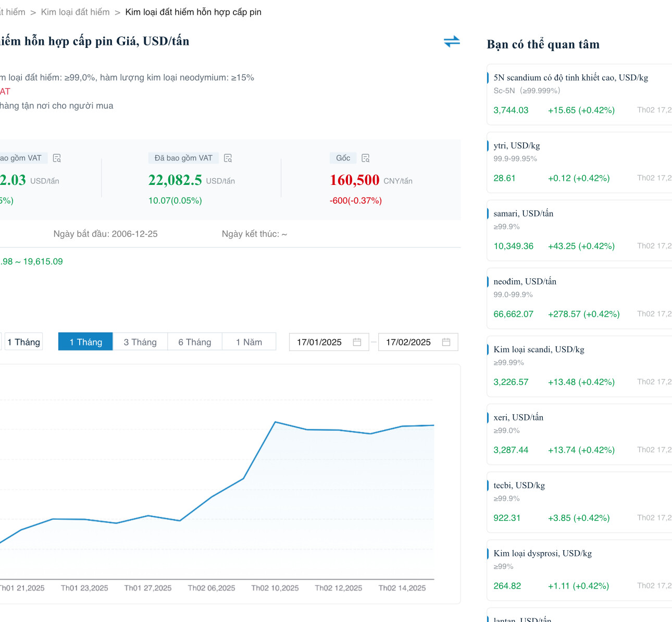672x622 pixels.
Task: View the 'neođim, USD/tấn' price card
Action: [x=525, y=282]
